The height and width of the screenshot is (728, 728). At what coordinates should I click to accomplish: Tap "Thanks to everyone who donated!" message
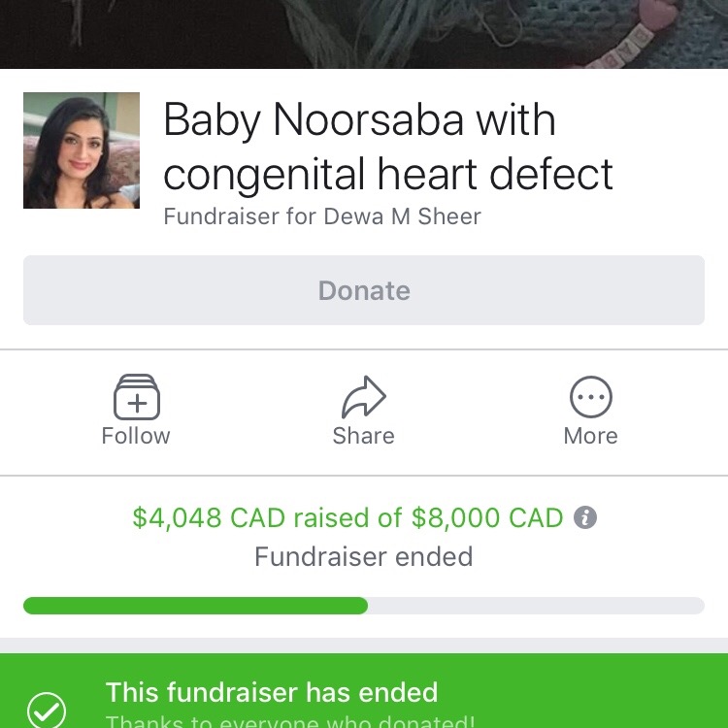(x=291, y=721)
